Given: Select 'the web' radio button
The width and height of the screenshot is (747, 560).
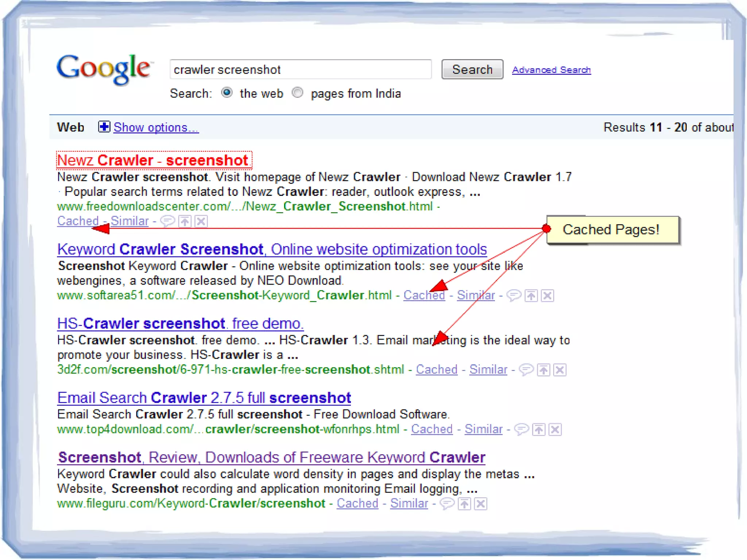Looking at the screenshot, I should (227, 93).
